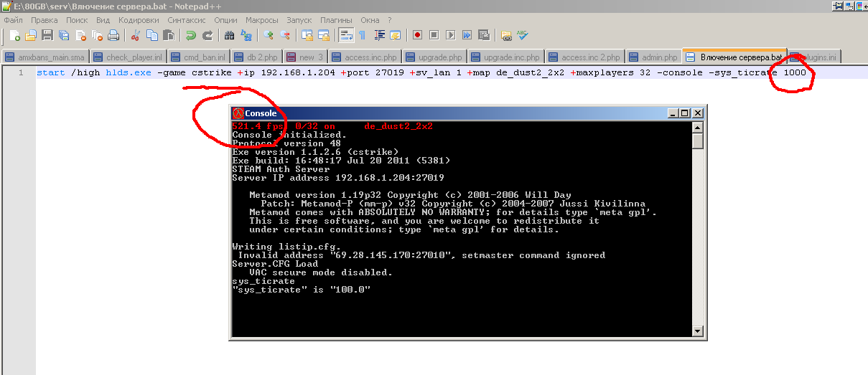
Task: Click "Server.CFG Load" line in Console
Action: [275, 264]
